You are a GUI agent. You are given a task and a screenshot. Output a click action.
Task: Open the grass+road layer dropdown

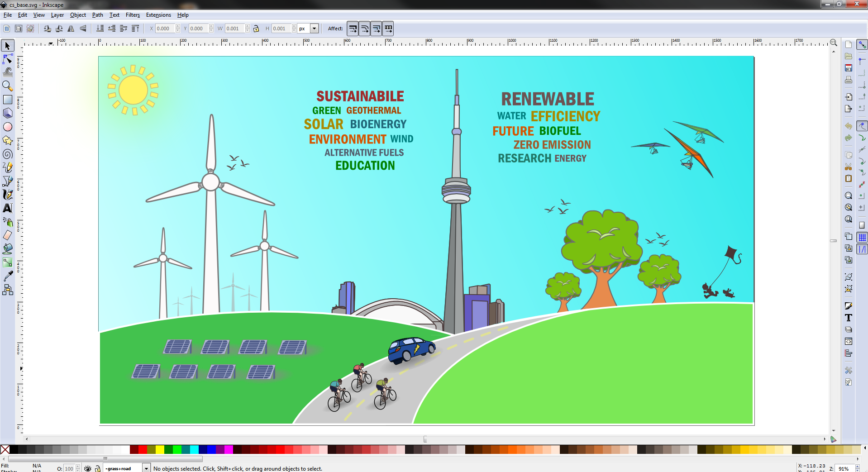click(146, 468)
